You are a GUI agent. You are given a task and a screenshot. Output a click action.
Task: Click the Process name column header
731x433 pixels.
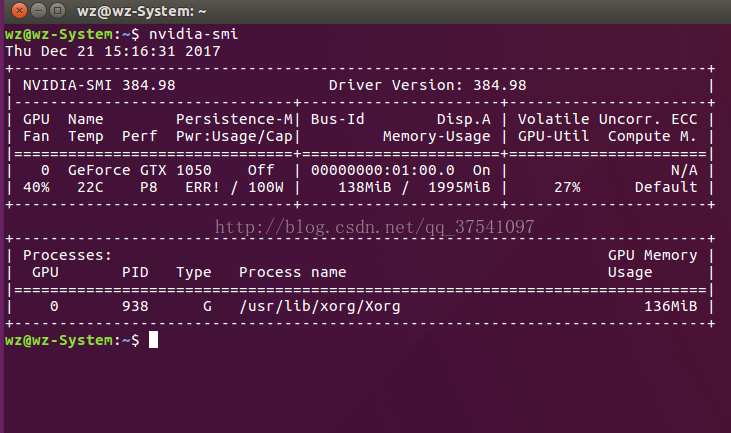click(x=292, y=273)
